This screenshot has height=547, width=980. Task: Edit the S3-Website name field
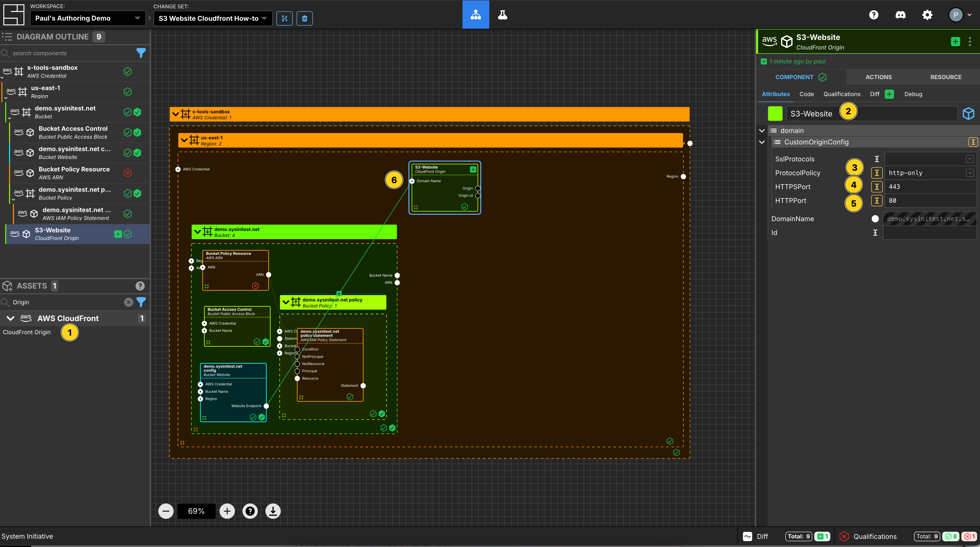pos(872,113)
